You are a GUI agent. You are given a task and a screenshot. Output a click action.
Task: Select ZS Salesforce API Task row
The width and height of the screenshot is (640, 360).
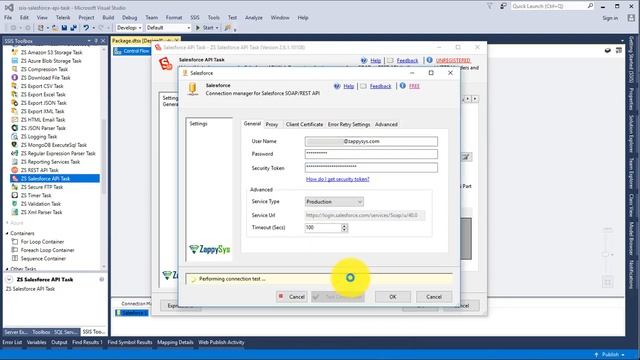pos(55,178)
